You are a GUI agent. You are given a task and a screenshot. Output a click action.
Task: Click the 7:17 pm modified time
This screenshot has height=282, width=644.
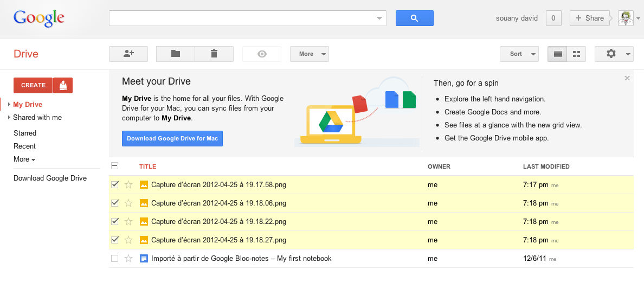point(536,184)
